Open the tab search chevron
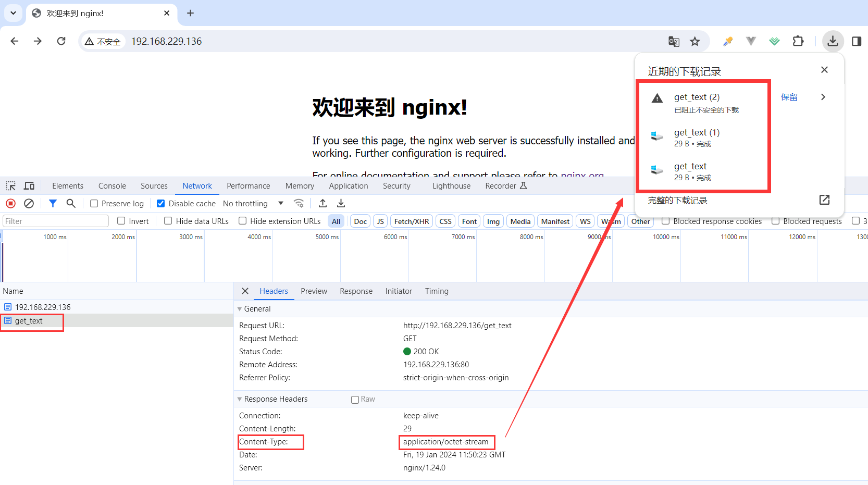 (x=13, y=13)
